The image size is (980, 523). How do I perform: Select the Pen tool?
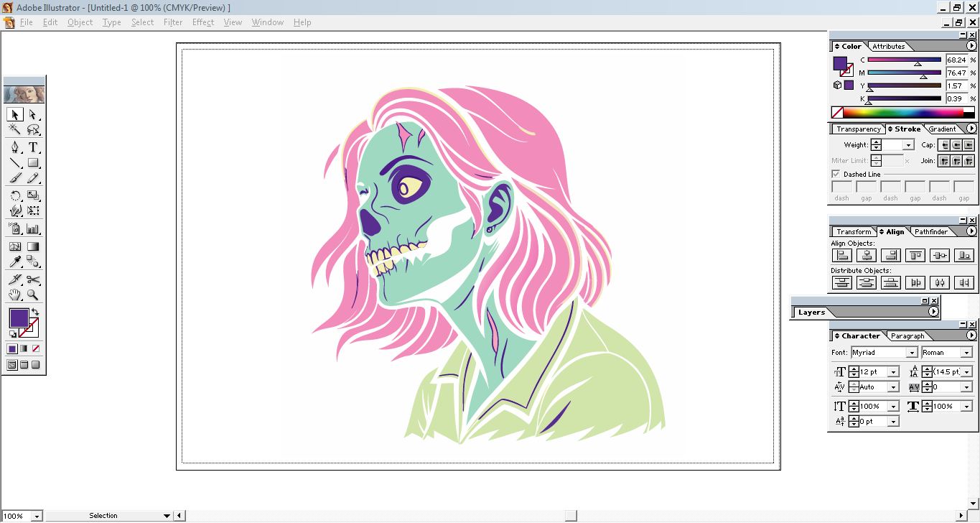14,147
